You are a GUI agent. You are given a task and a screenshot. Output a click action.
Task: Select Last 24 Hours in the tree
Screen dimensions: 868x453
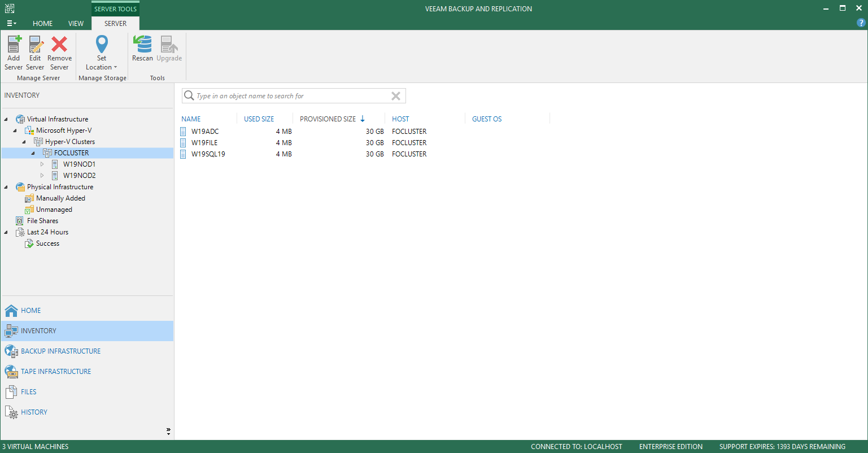(x=47, y=232)
